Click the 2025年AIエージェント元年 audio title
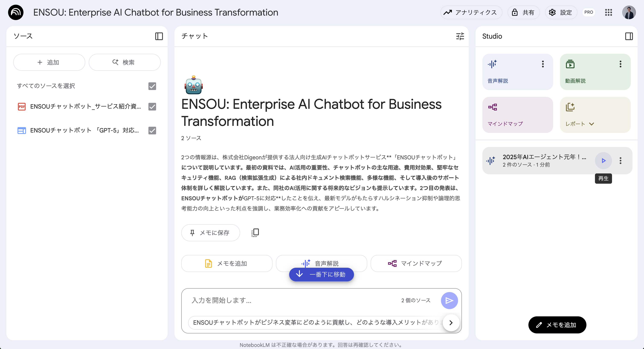644x349 pixels. pos(544,157)
